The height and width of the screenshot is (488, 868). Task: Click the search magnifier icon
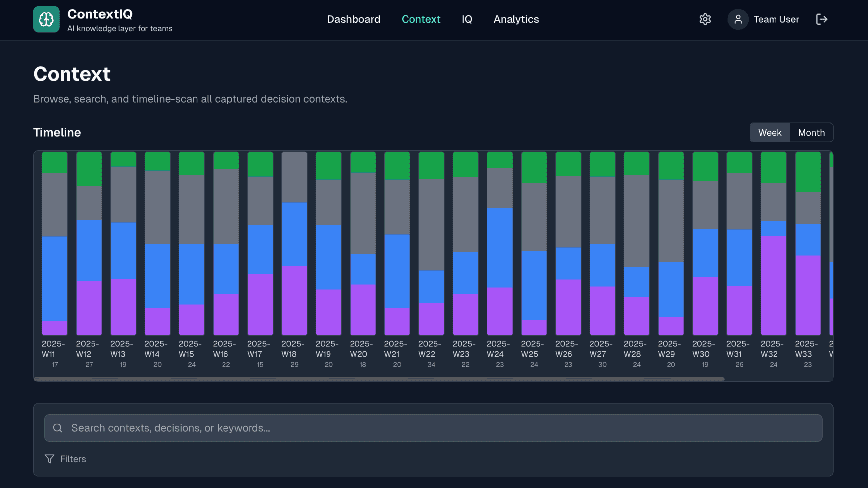click(58, 428)
